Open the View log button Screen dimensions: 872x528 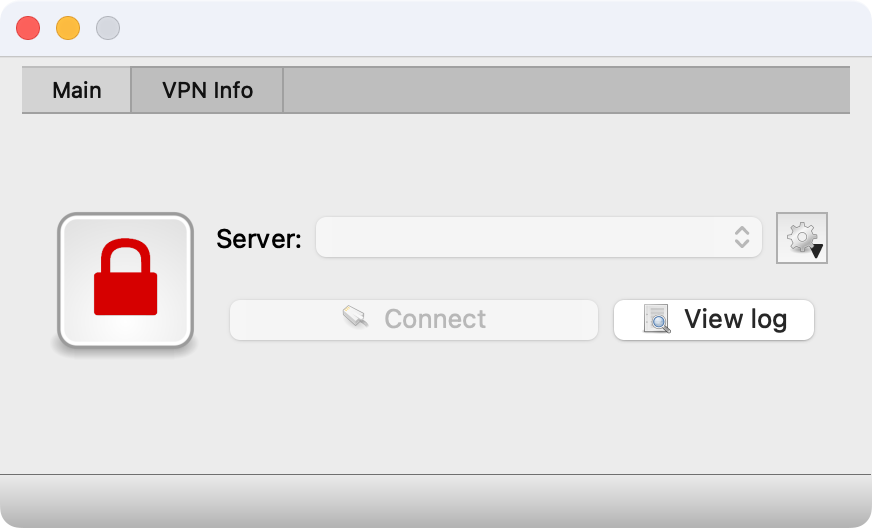714,319
